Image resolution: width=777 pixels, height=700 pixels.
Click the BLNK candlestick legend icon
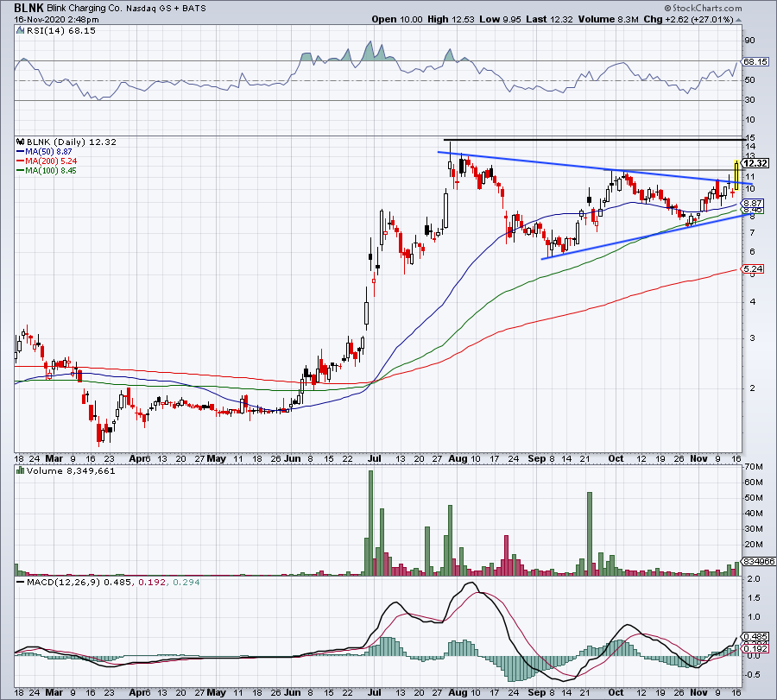(x=21, y=142)
